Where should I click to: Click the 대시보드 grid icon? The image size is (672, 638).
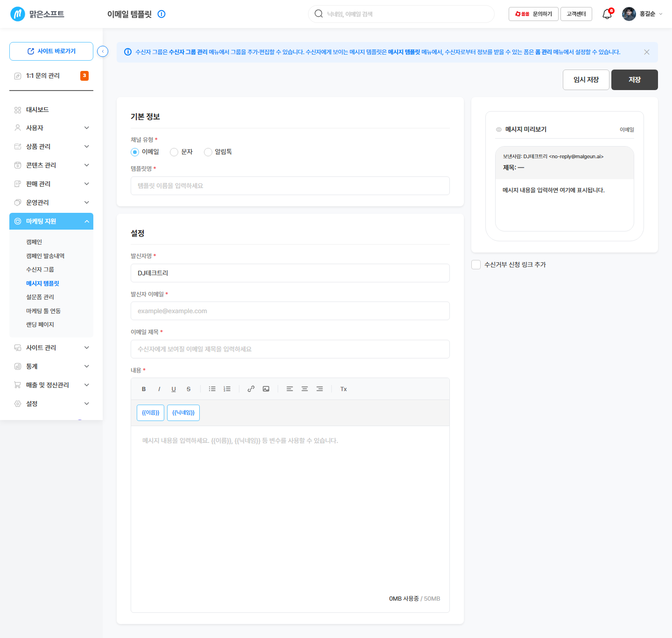tap(18, 110)
